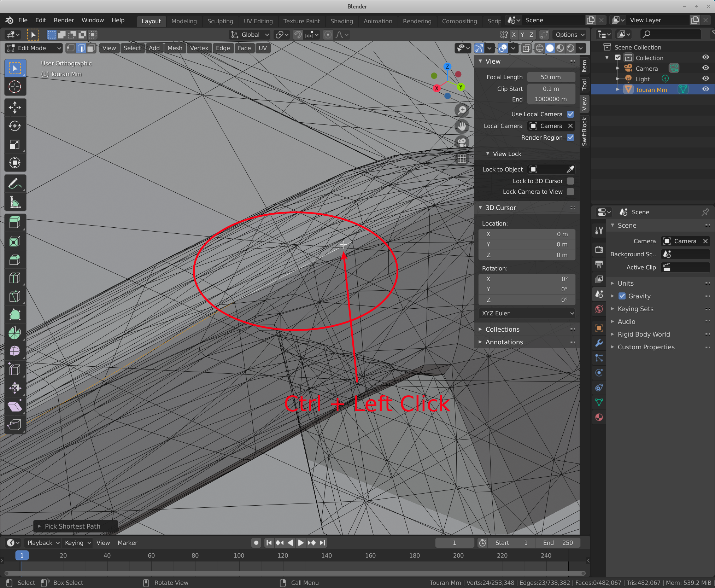This screenshot has height=588, width=715.
Task: Select the Knife tool in toolbar
Action: 14,296
